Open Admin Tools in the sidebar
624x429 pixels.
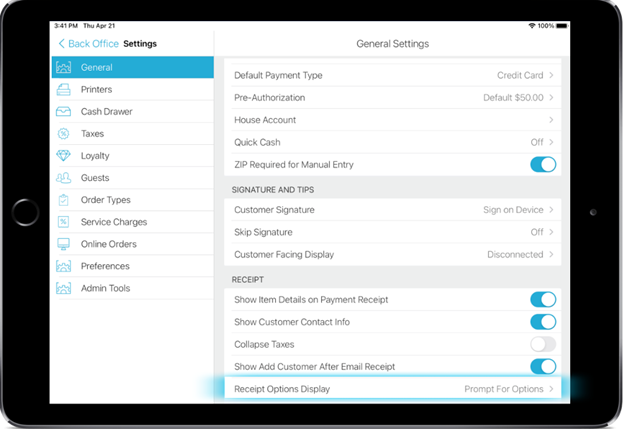pos(105,288)
